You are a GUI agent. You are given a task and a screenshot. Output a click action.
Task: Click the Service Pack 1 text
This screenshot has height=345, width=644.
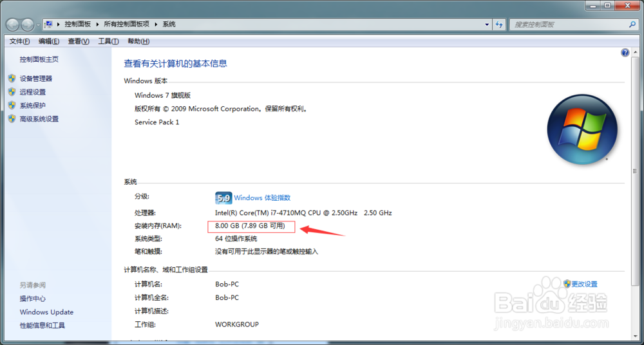(157, 122)
